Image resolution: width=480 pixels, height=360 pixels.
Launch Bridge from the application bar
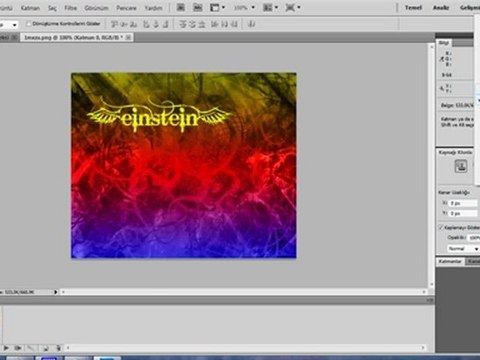coord(181,7)
